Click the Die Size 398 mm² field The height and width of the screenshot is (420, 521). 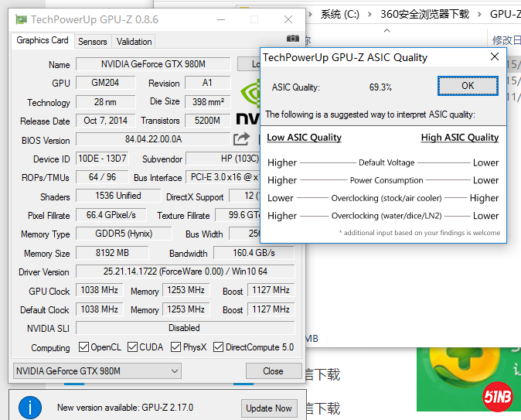tap(207, 102)
